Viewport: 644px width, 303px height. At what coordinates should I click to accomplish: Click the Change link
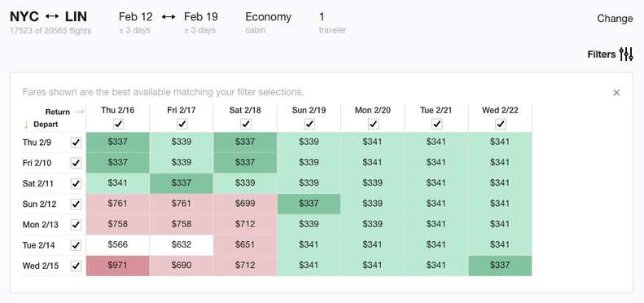pos(615,19)
